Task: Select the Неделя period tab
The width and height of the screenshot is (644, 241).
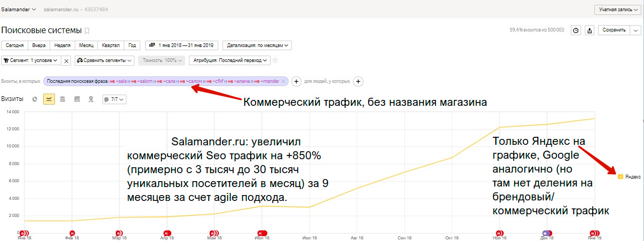Action: click(62, 45)
